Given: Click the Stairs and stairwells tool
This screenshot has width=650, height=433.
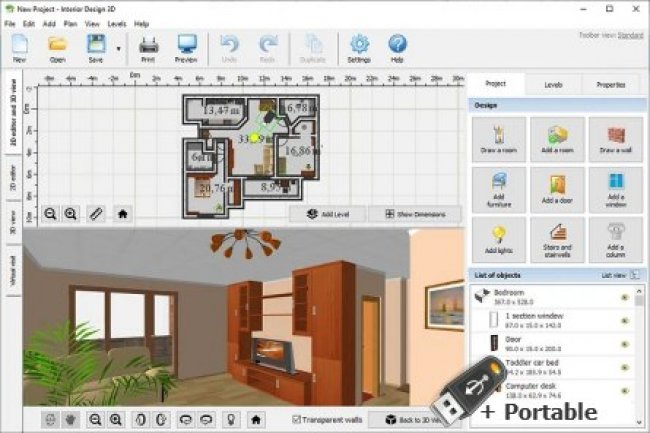Looking at the screenshot, I should point(557,240).
